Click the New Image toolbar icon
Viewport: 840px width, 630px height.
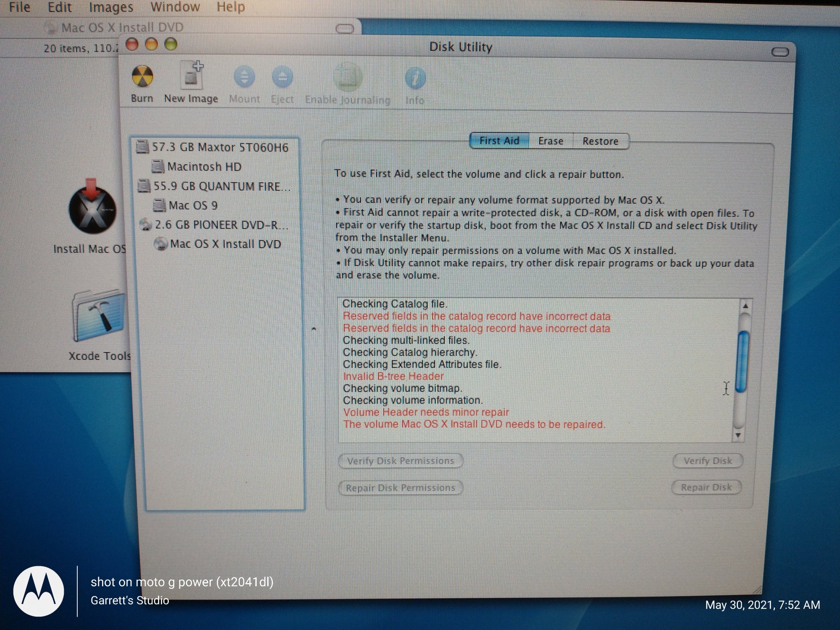point(192,75)
